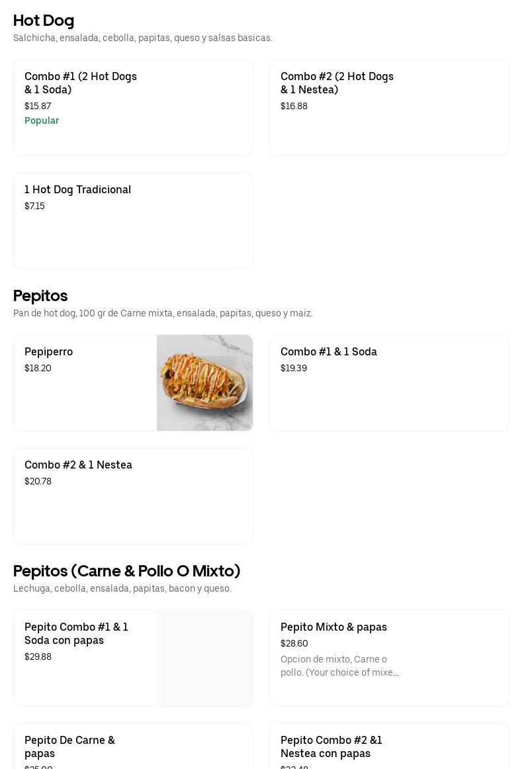Open the Pepito Mixto & papas item

click(333, 627)
